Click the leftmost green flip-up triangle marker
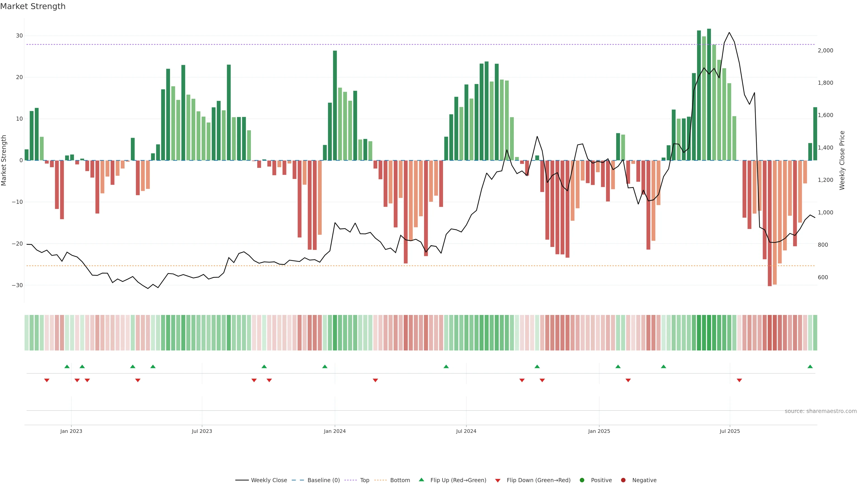 click(x=67, y=366)
